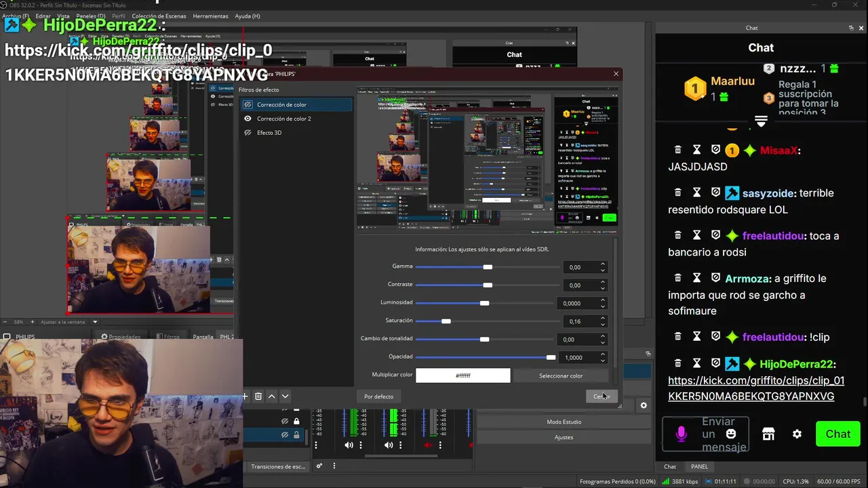Open the emoji picker in message box
Image resolution: width=868 pixels, height=488 pixels.
click(x=730, y=434)
